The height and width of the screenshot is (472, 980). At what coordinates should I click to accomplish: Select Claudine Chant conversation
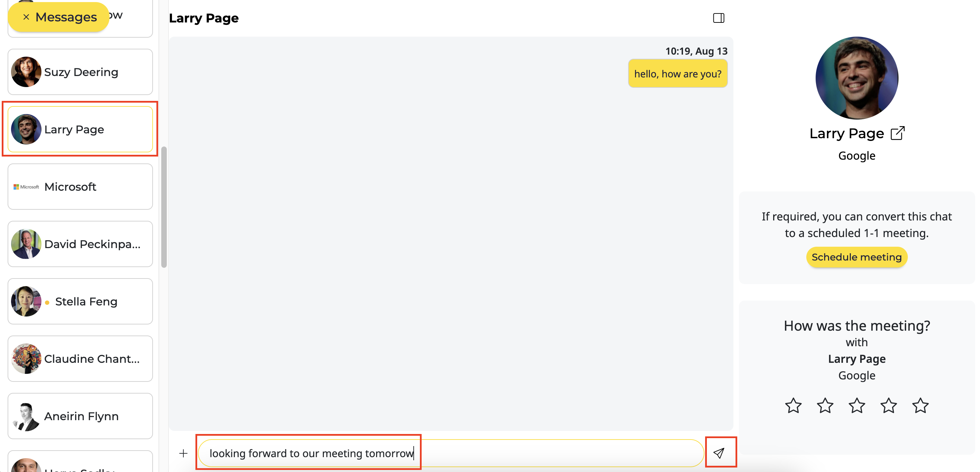point(80,359)
